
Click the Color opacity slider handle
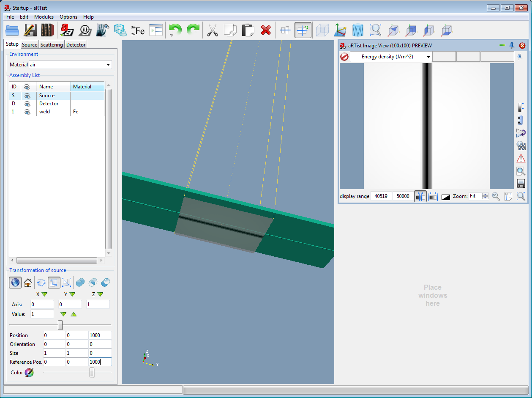92,372
